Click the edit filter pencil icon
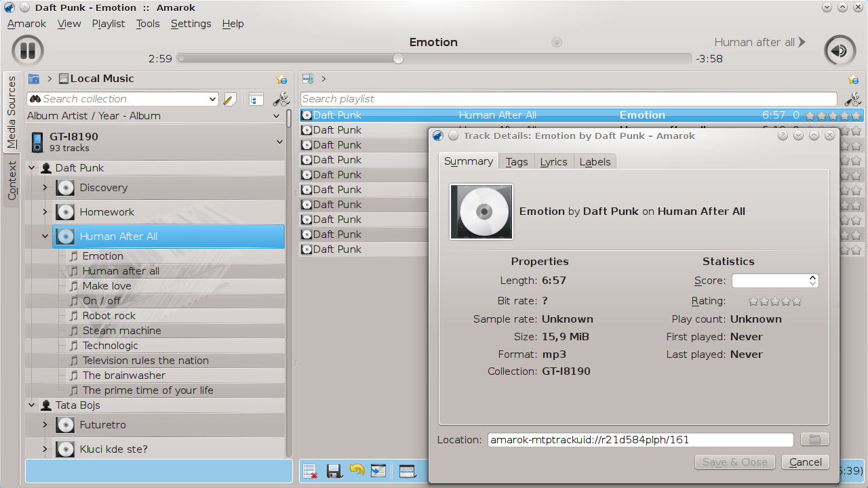 click(229, 100)
